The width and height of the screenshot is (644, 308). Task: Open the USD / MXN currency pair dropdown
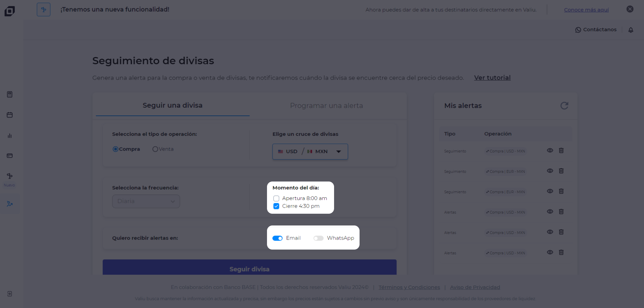coord(310,152)
